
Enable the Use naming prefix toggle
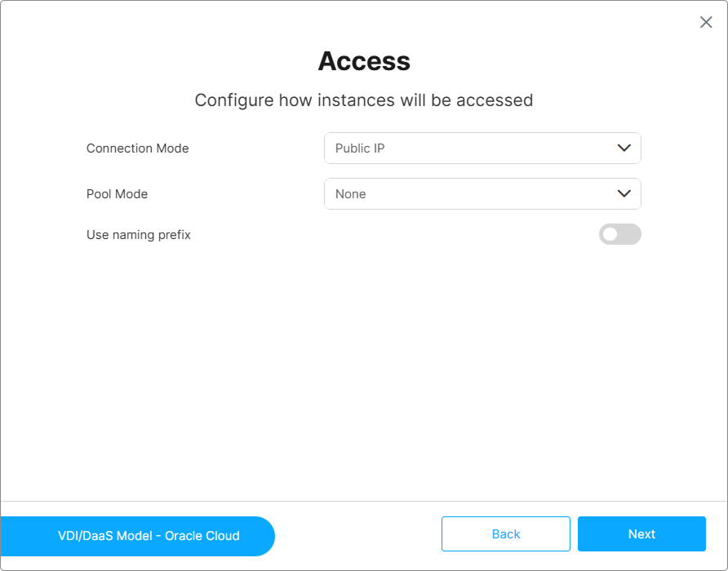[619, 234]
